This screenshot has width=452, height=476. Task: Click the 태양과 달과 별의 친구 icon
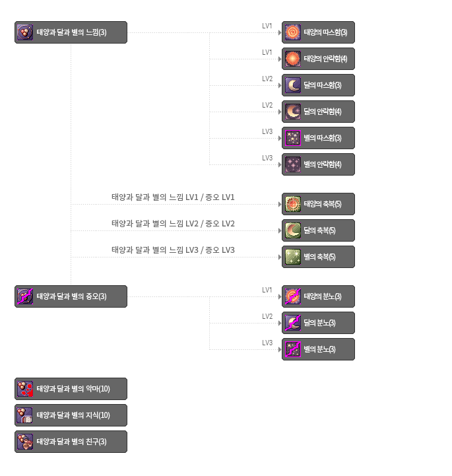pyautogui.click(x=25, y=442)
